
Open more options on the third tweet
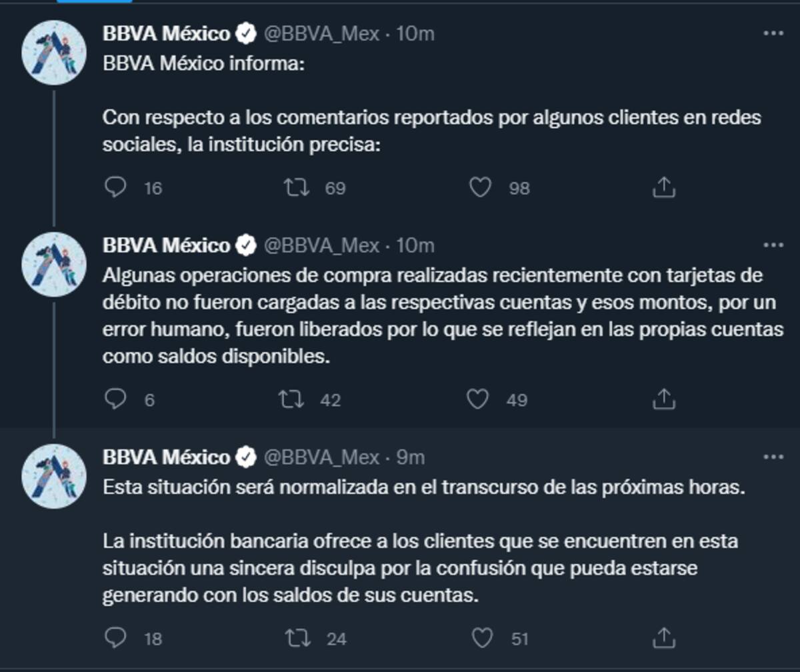tap(773, 457)
